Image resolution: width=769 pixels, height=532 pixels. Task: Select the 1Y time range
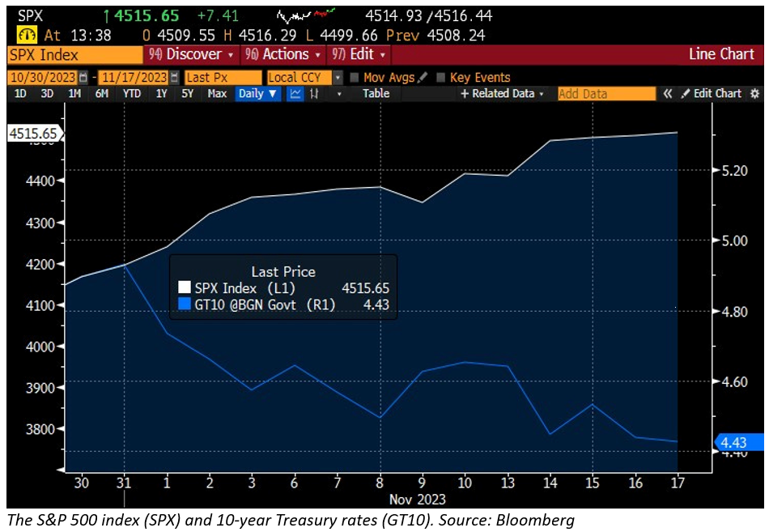161,94
